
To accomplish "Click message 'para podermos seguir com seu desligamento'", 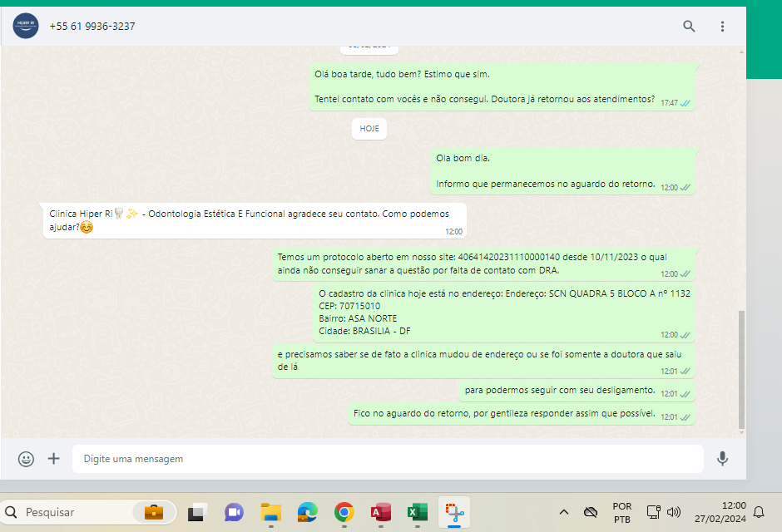I will point(577,391).
